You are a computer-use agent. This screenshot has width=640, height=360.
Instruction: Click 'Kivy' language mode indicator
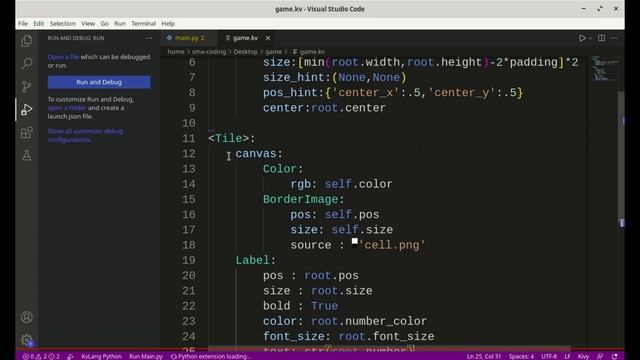(x=583, y=356)
